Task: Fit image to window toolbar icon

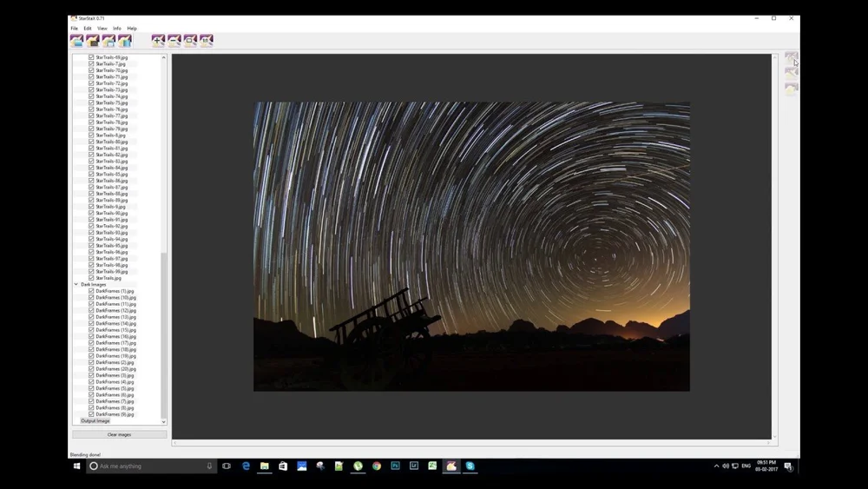Action: point(190,41)
